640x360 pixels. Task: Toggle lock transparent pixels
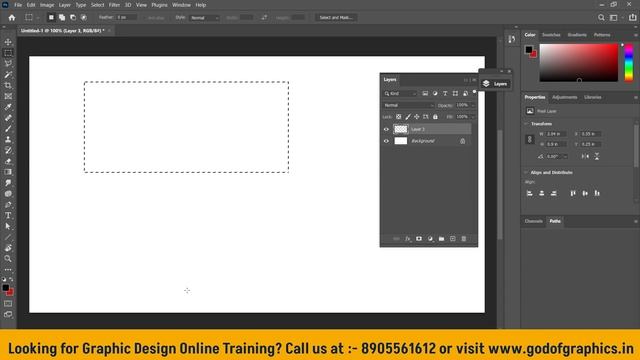(398, 117)
